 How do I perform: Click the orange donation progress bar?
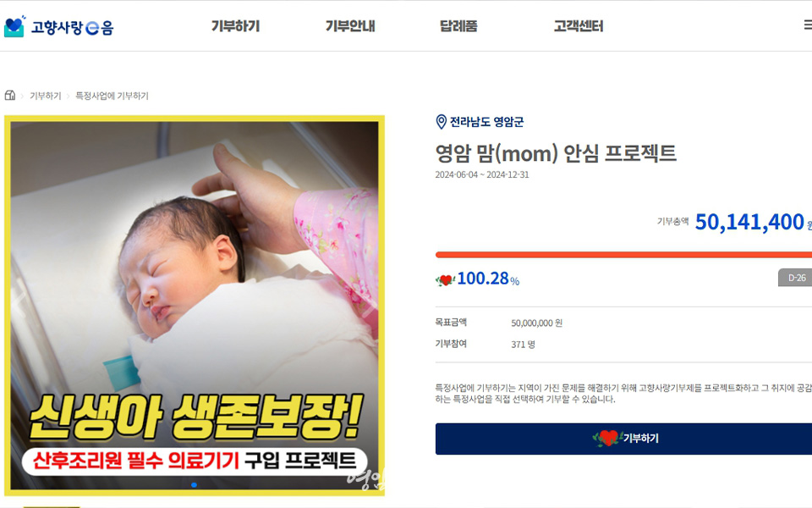coord(623,255)
